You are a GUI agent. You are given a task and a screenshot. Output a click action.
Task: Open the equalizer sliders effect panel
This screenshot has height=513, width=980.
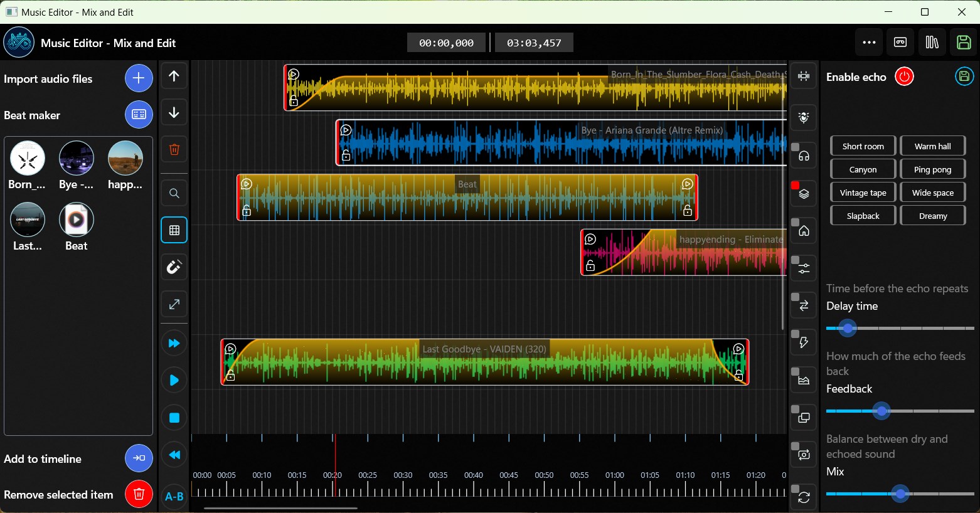[x=803, y=268]
